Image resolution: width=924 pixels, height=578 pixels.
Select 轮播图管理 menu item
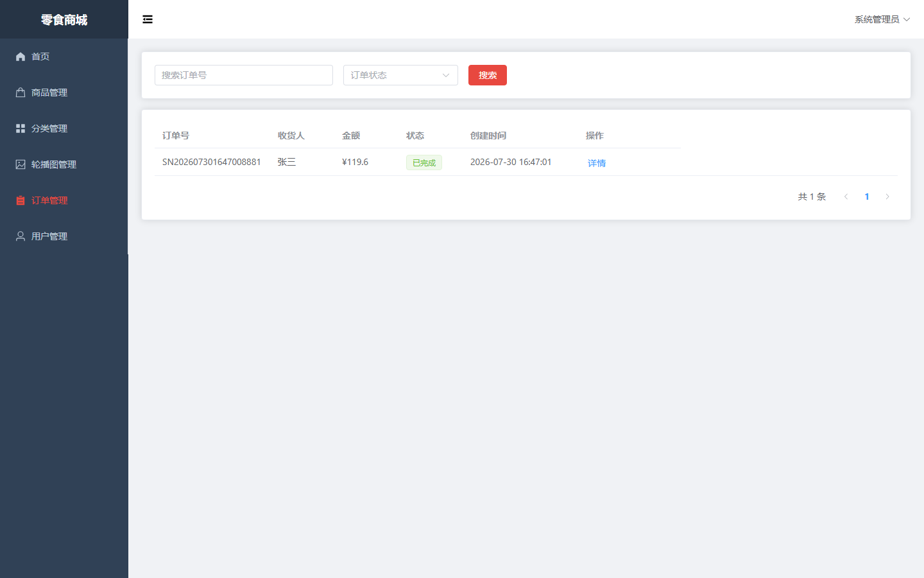[x=64, y=164]
